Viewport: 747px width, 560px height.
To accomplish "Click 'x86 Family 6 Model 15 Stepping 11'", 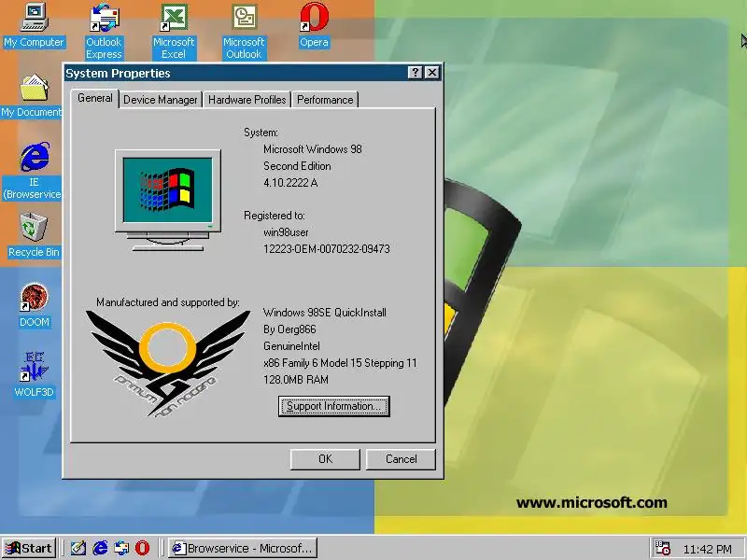I will point(340,363).
